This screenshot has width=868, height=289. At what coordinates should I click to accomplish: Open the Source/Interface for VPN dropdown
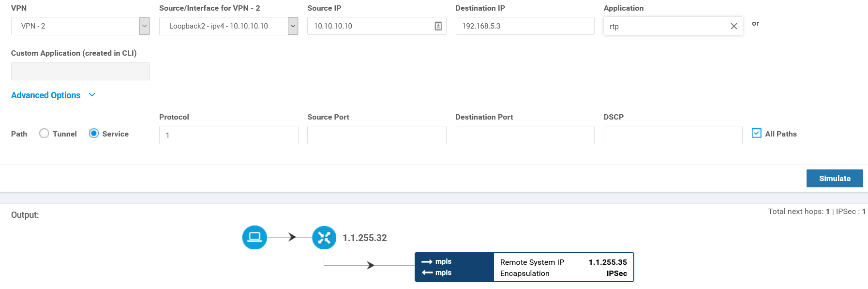point(293,26)
